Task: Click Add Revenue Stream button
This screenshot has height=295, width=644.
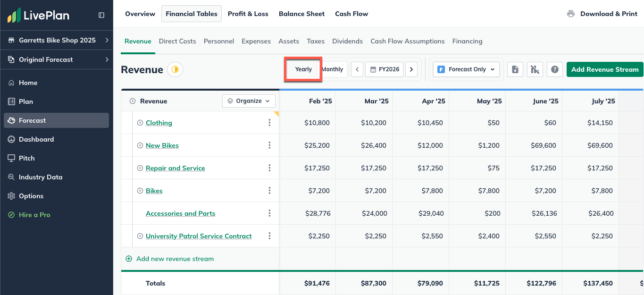Action: coord(605,69)
